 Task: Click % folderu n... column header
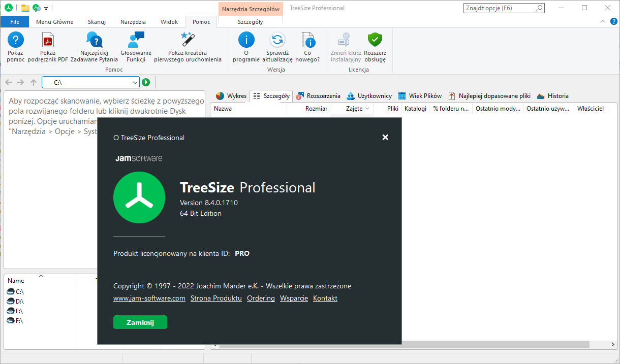point(451,109)
